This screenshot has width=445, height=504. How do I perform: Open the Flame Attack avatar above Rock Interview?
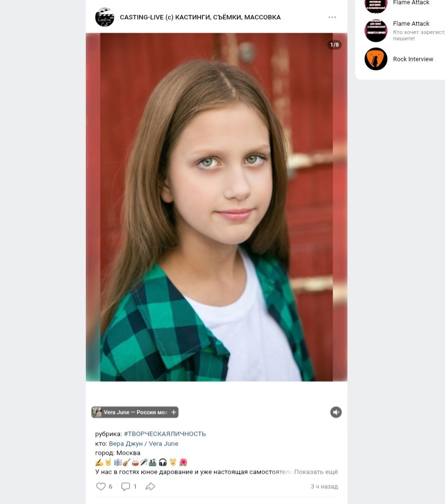(375, 31)
